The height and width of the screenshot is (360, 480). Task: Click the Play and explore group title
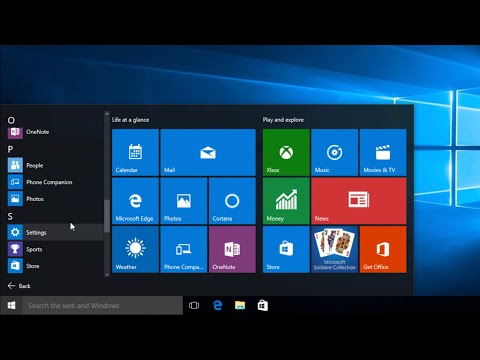pyautogui.click(x=283, y=120)
